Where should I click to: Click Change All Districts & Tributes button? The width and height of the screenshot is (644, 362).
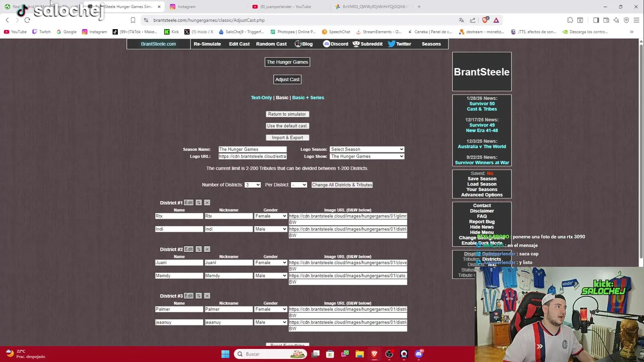point(342,185)
